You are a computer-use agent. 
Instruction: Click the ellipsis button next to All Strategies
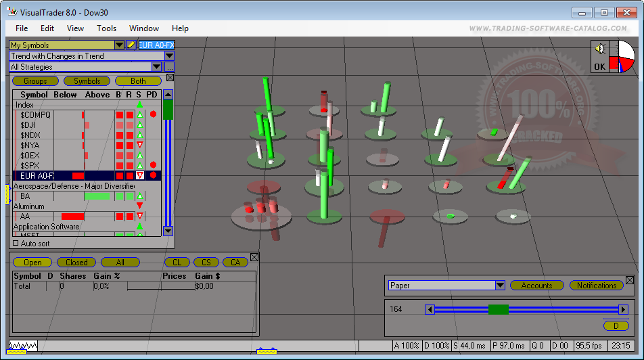coord(169,67)
